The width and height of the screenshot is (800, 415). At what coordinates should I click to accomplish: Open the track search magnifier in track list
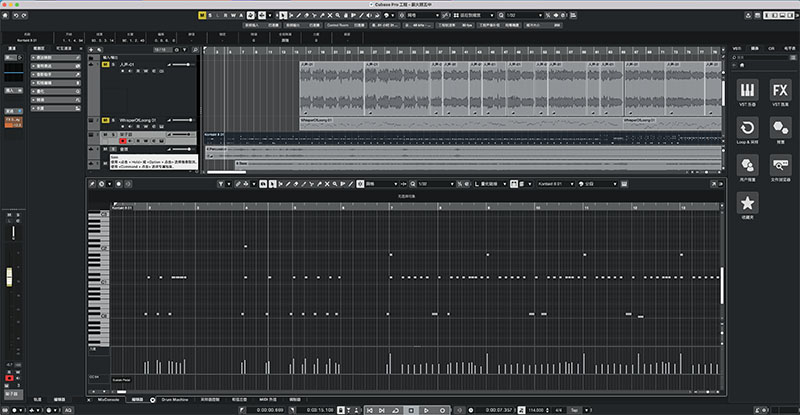(x=195, y=50)
